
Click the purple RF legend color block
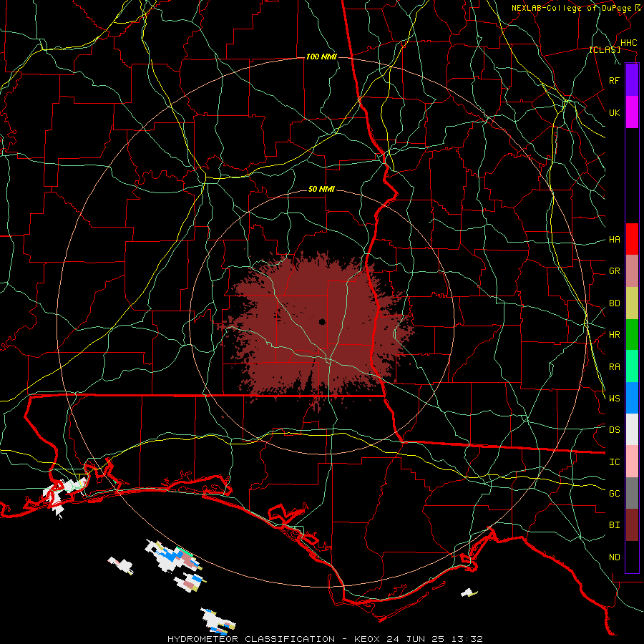coord(632,80)
